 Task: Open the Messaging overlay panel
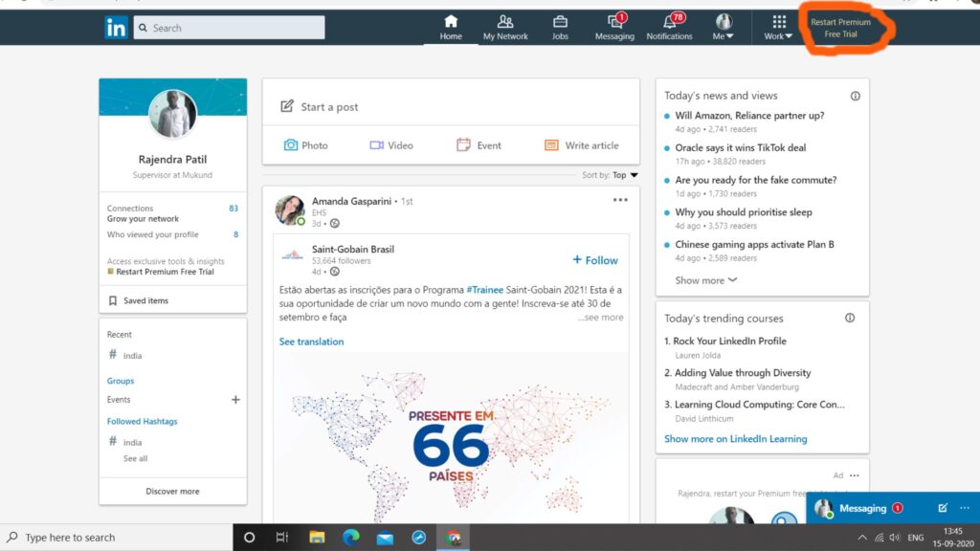coord(863,508)
